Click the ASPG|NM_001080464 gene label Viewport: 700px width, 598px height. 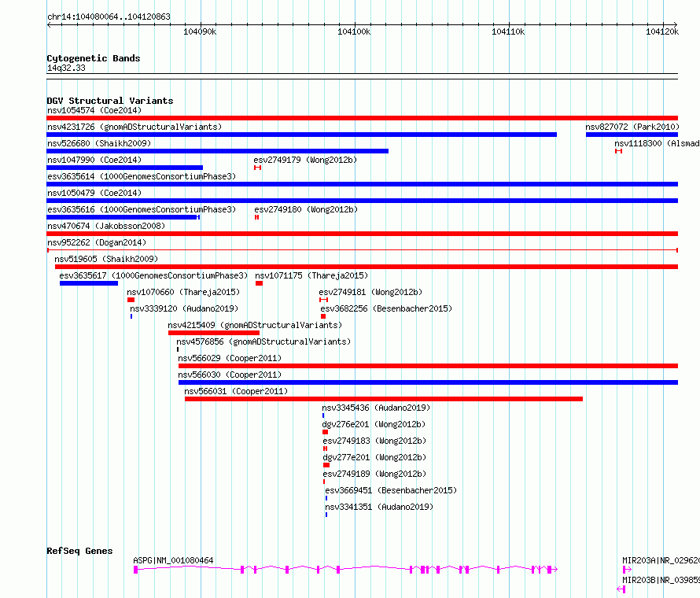tap(173, 560)
